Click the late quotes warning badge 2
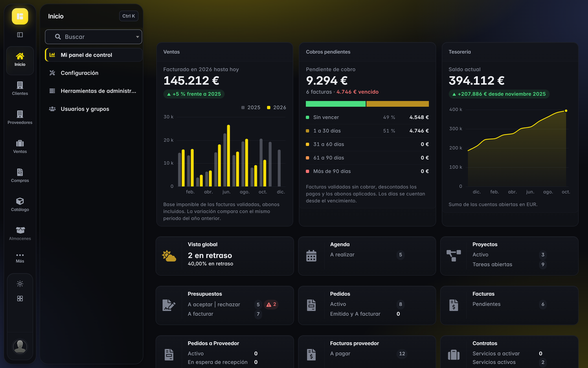The width and height of the screenshot is (588, 368). [271, 304]
